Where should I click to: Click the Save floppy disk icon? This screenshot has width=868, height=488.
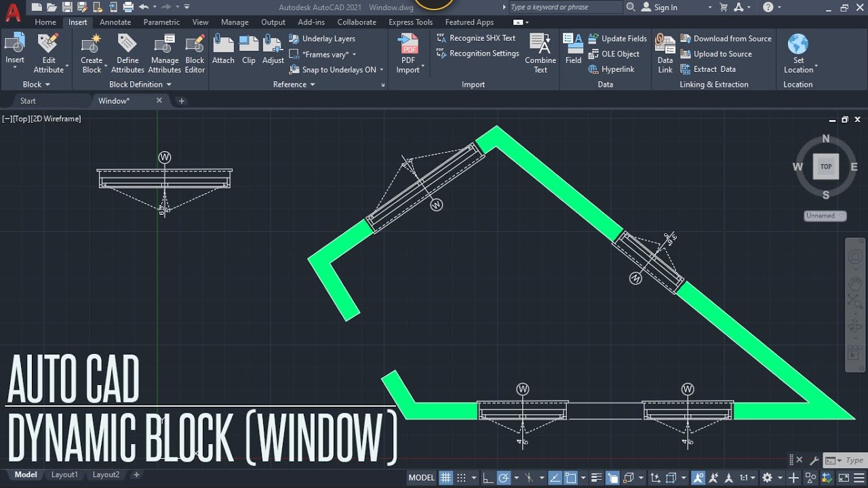[x=67, y=7]
